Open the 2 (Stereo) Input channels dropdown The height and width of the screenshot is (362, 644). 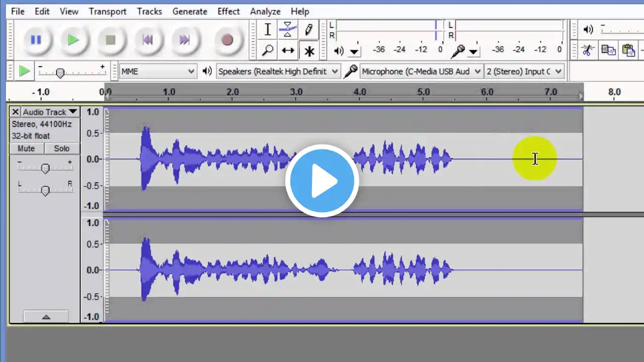click(x=524, y=71)
